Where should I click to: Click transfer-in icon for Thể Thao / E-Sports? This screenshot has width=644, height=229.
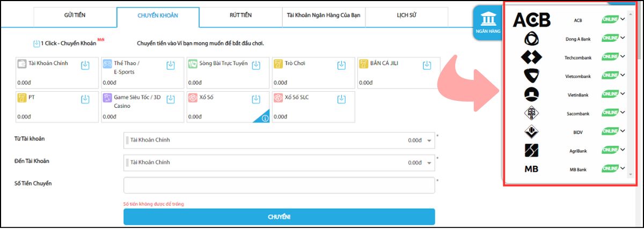click(x=171, y=65)
